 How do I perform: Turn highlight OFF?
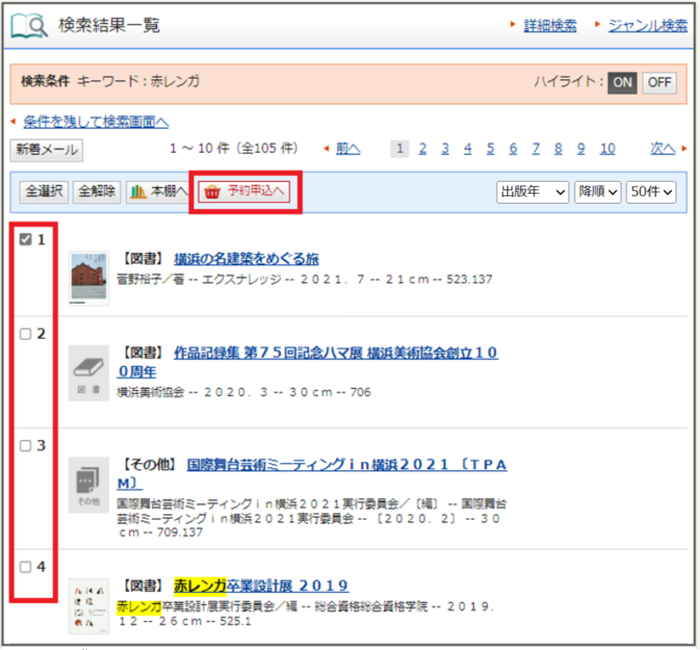click(659, 83)
